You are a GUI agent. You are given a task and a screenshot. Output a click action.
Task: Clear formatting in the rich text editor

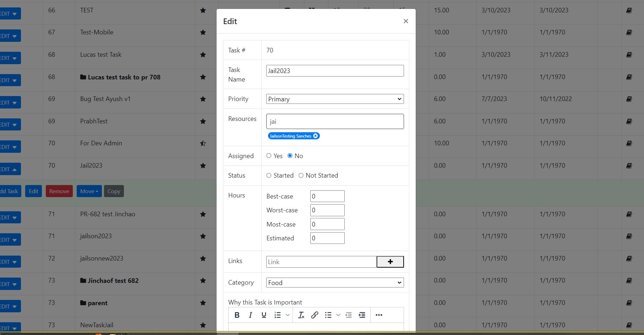coord(301,315)
